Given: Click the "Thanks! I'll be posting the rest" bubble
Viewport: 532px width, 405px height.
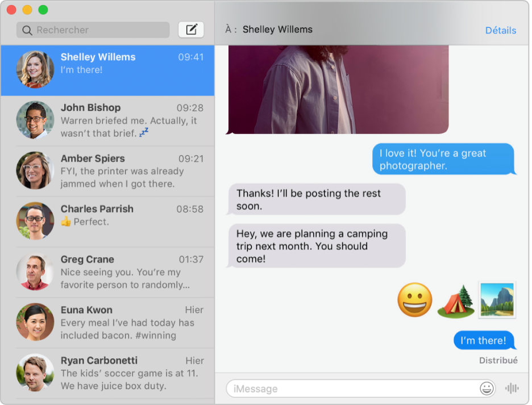Looking at the screenshot, I should 316,199.
